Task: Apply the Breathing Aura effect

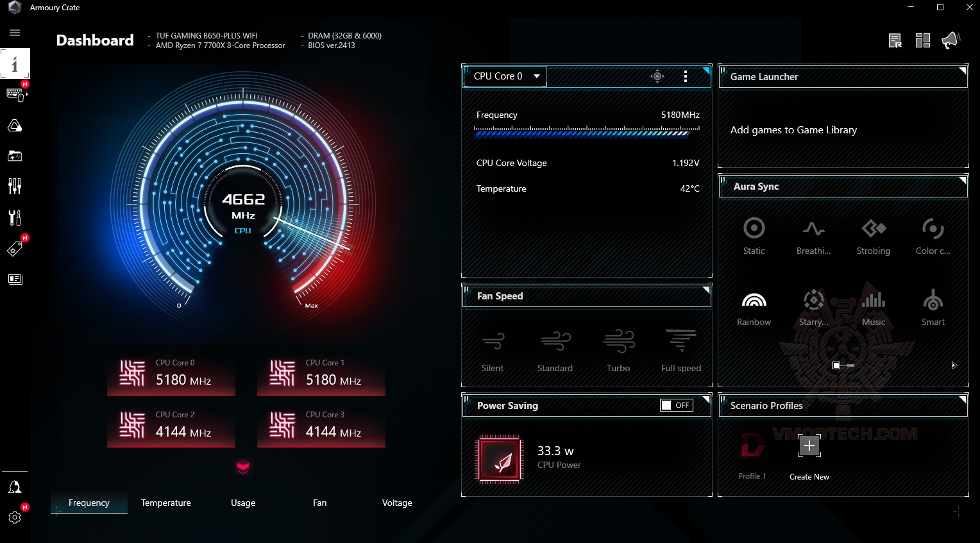Action: [x=814, y=236]
